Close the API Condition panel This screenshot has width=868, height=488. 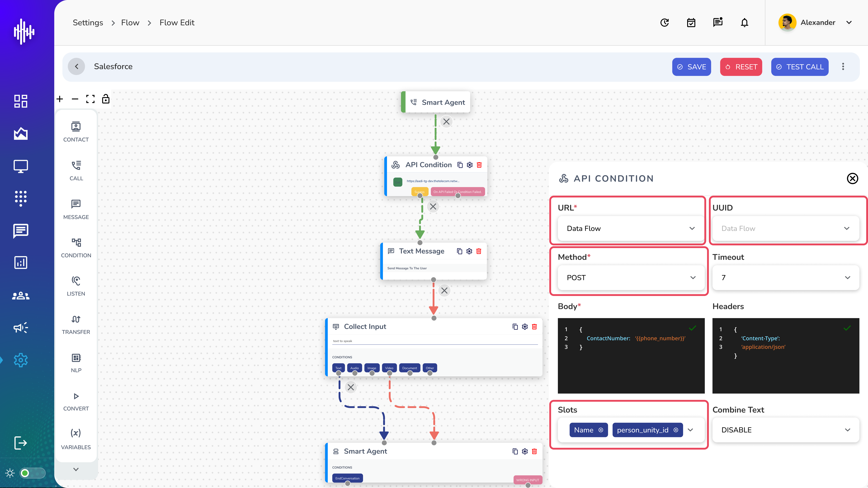[852, 178]
